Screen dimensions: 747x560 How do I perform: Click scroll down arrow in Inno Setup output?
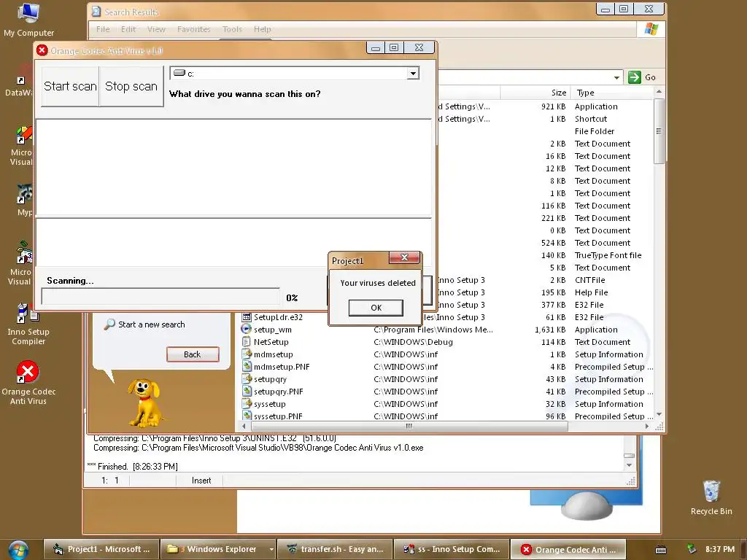[x=629, y=465]
